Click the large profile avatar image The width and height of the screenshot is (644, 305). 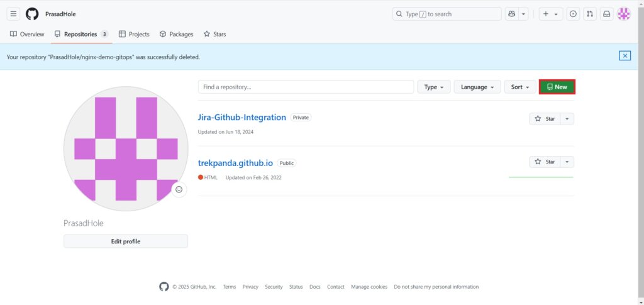click(x=126, y=148)
